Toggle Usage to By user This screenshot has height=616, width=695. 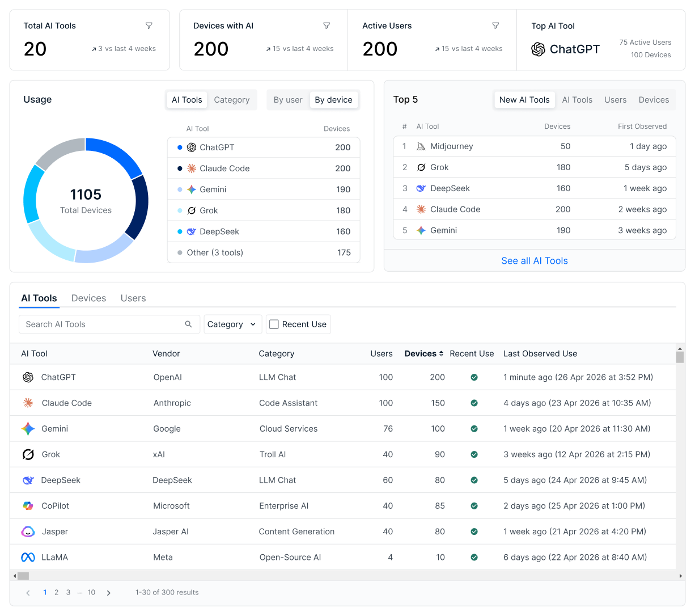pyautogui.click(x=288, y=100)
